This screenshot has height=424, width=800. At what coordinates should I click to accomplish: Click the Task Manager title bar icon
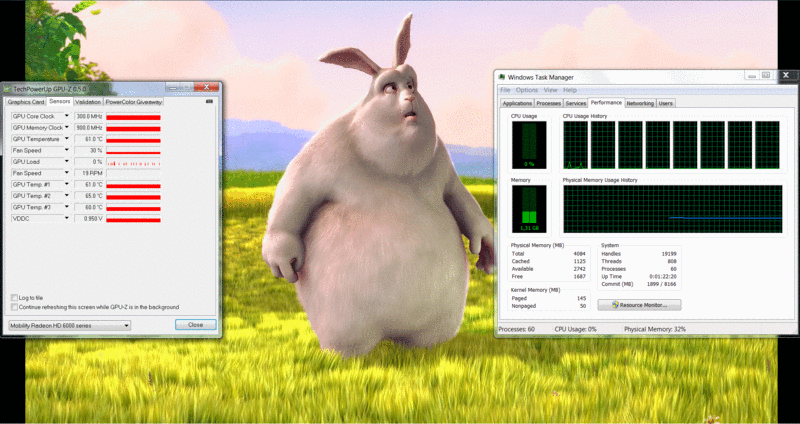(x=502, y=77)
